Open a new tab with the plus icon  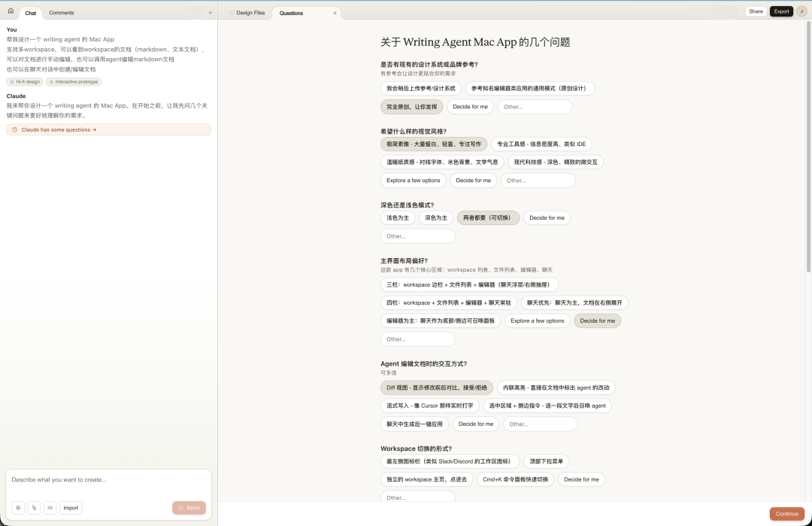point(210,12)
